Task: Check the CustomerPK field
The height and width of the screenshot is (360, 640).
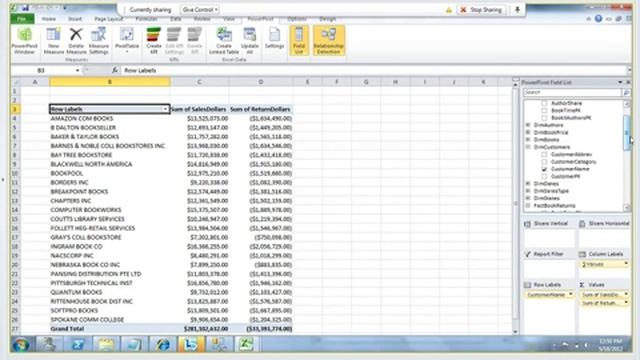Action: 544,176
